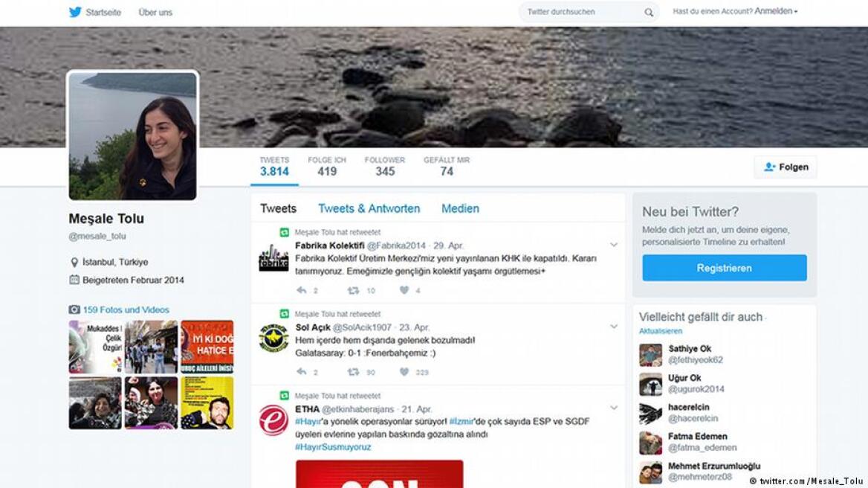Expand the Fabrika Kolektifi tweet options chevron
Viewport: 868px width, 488px height.
point(614,245)
